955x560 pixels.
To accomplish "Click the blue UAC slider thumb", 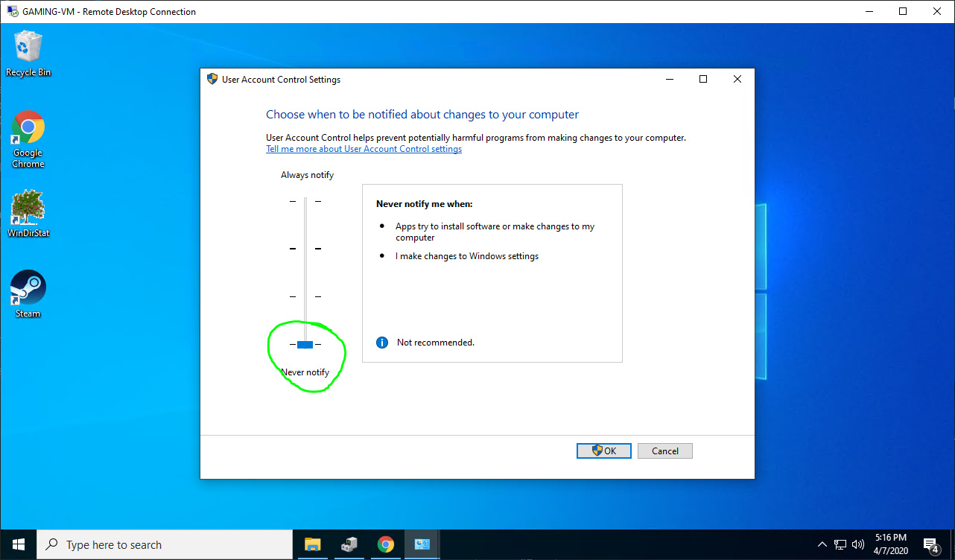I will coord(305,344).
